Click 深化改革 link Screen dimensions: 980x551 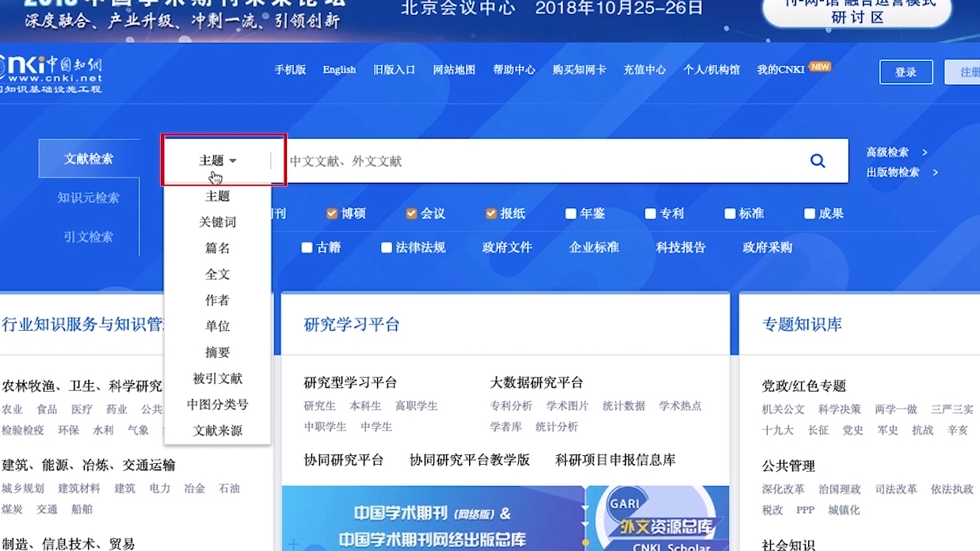click(784, 489)
